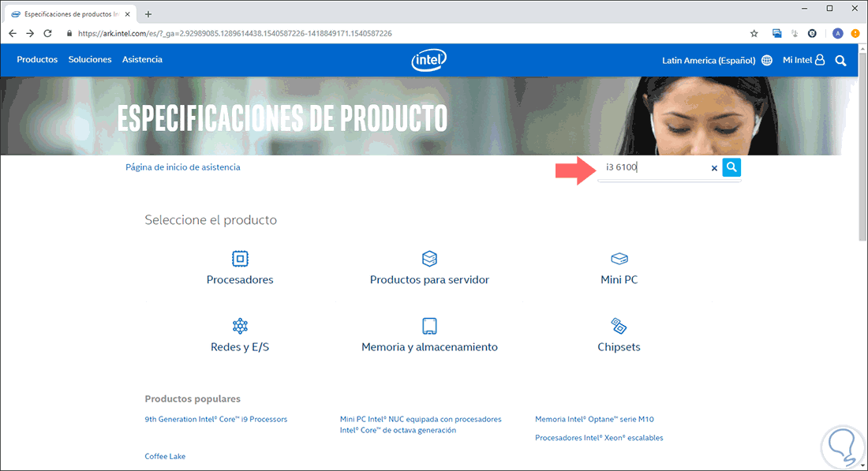Image resolution: width=868 pixels, height=471 pixels.
Task: Choose the Redes y E/S icon
Action: pos(240,326)
